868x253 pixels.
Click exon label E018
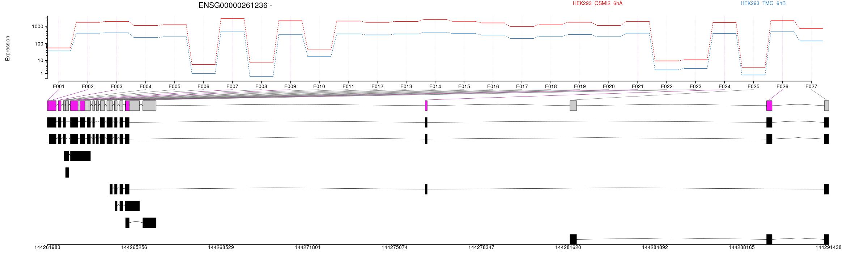[551, 87]
